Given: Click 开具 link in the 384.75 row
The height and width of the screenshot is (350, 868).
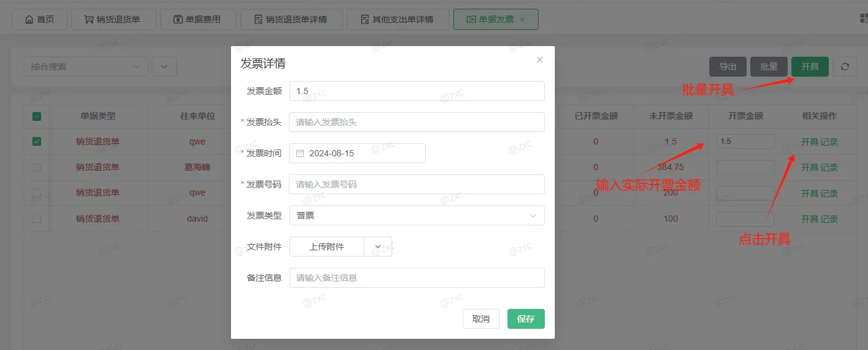Looking at the screenshot, I should (809, 168).
